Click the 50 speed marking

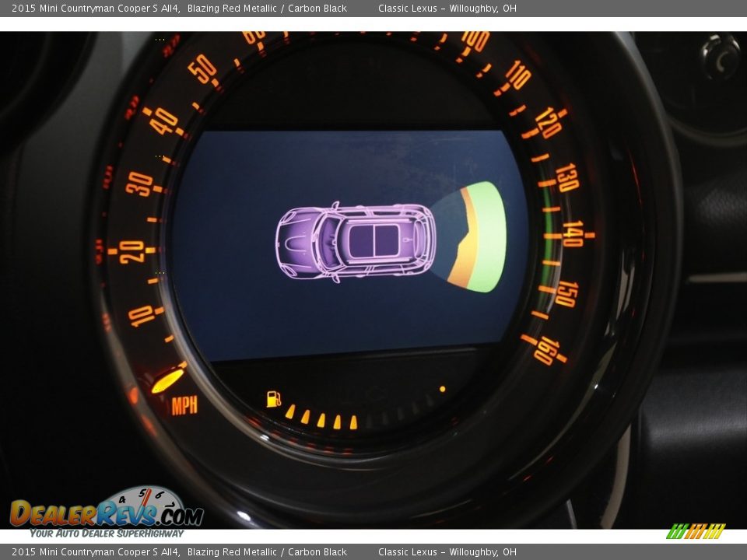coord(202,69)
